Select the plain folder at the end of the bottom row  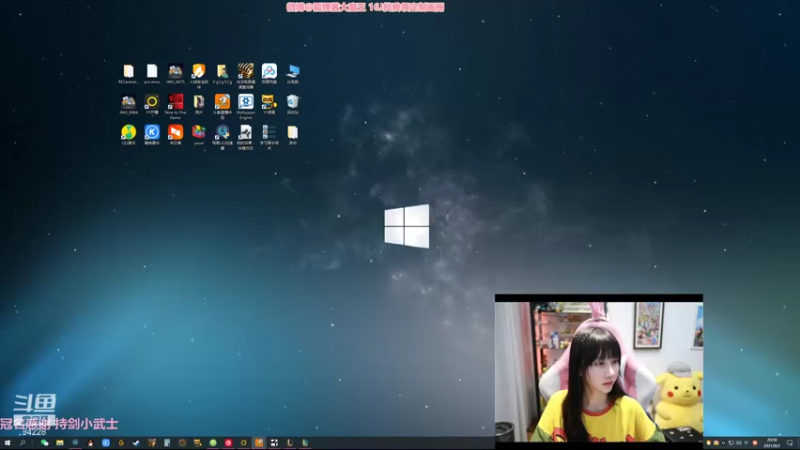[292, 135]
